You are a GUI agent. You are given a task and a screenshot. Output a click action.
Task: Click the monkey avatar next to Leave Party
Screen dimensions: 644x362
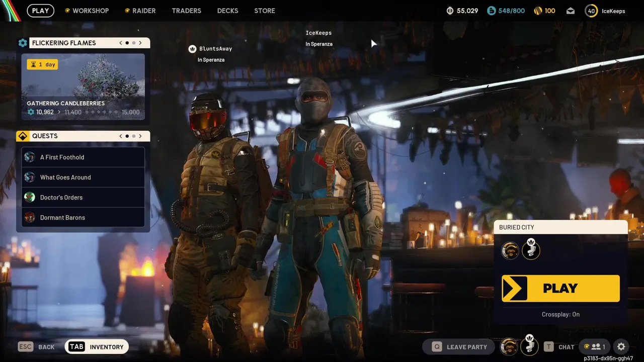click(x=509, y=346)
